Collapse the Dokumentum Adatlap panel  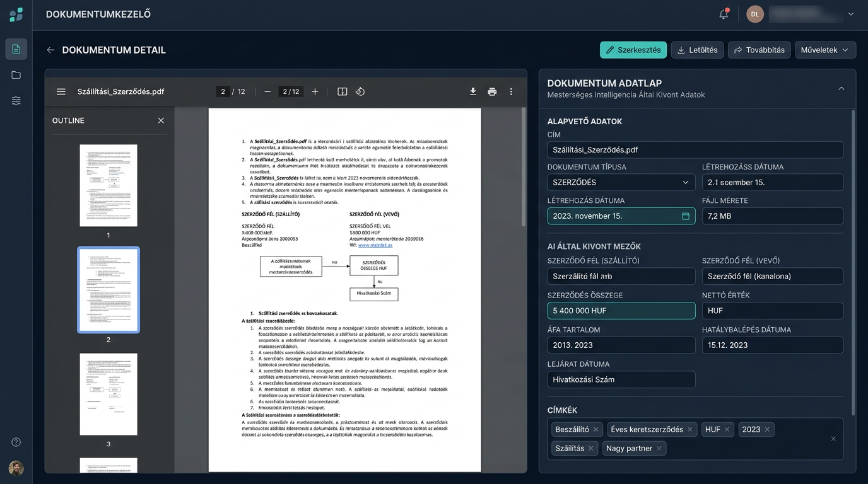(x=842, y=88)
